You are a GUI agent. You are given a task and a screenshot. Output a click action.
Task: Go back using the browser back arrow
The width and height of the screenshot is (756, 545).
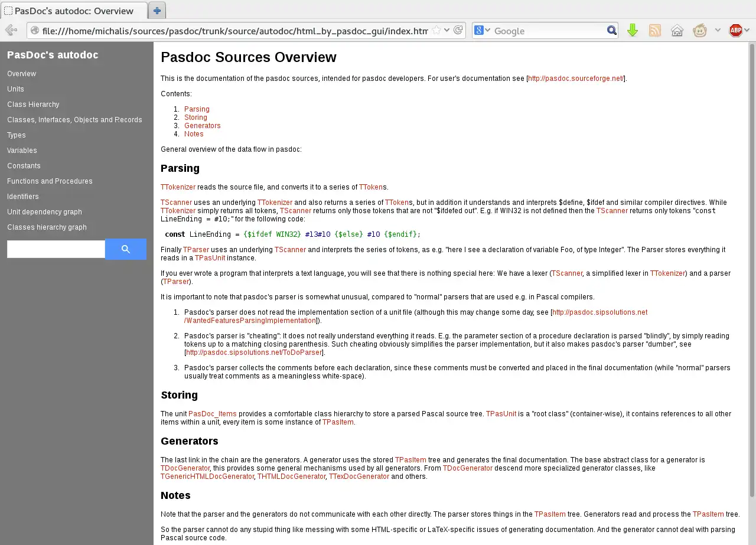[x=11, y=30]
